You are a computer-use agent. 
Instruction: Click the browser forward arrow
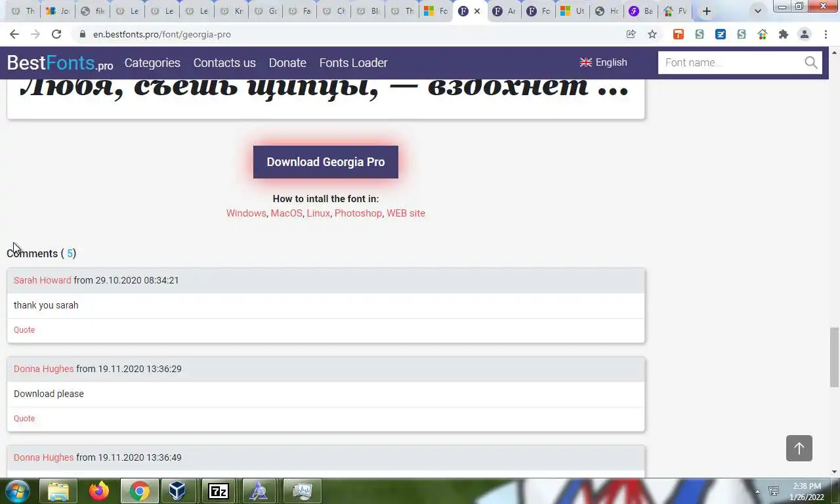click(x=35, y=34)
